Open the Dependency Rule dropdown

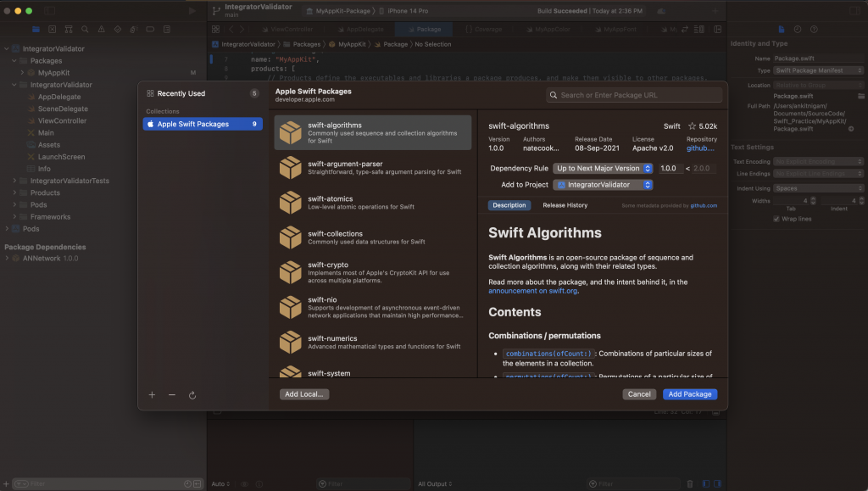coord(603,168)
